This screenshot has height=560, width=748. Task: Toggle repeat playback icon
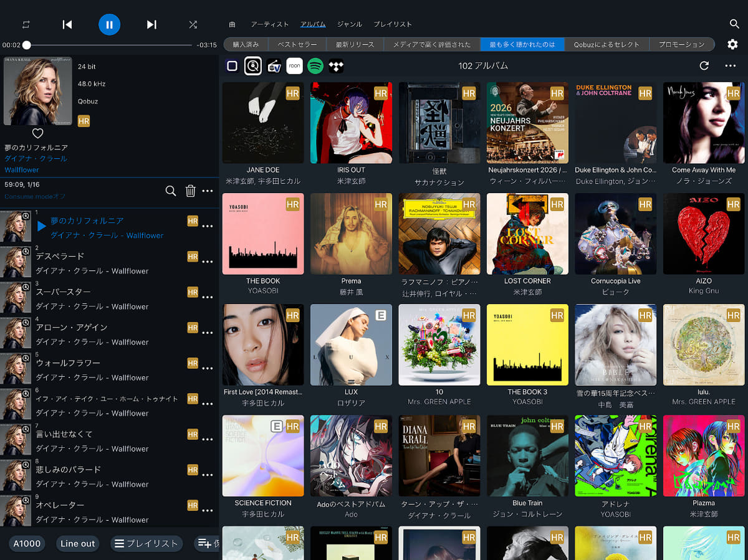click(x=26, y=24)
